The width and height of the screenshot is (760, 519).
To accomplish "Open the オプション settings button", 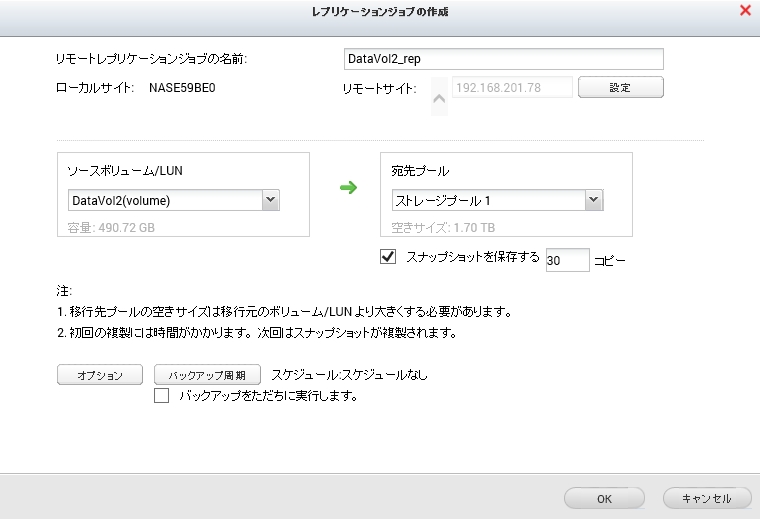I will point(101,375).
